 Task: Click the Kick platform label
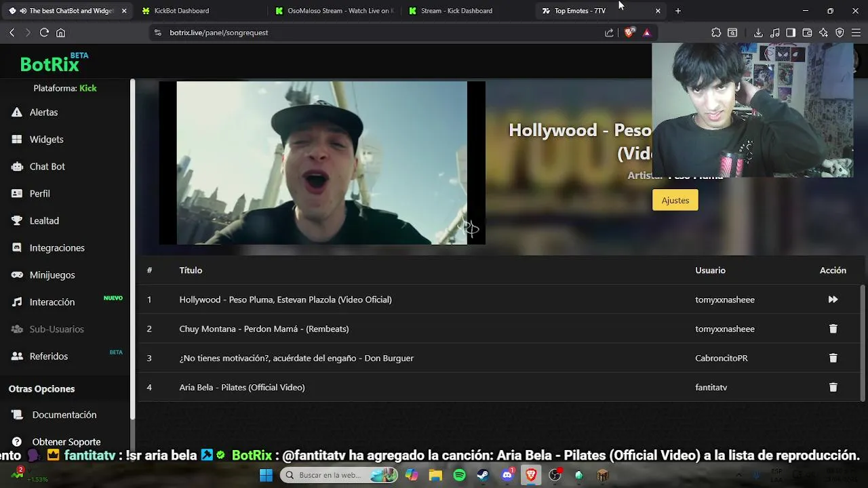point(88,88)
